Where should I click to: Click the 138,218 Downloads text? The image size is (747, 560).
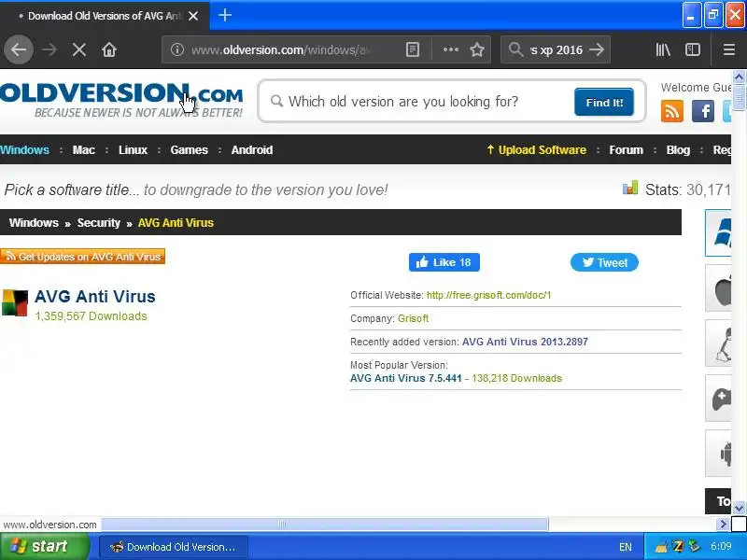[x=516, y=379]
